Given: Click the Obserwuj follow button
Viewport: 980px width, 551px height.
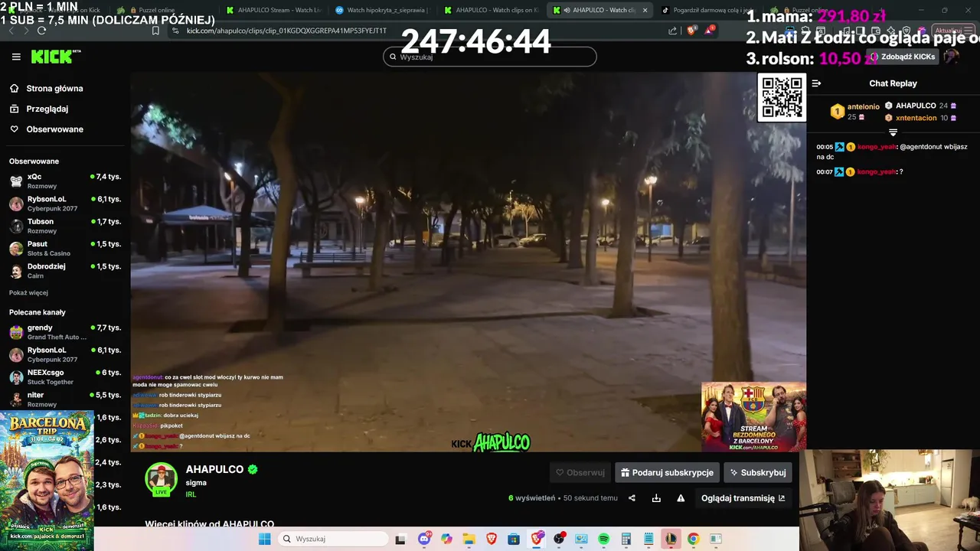Looking at the screenshot, I should 580,473.
